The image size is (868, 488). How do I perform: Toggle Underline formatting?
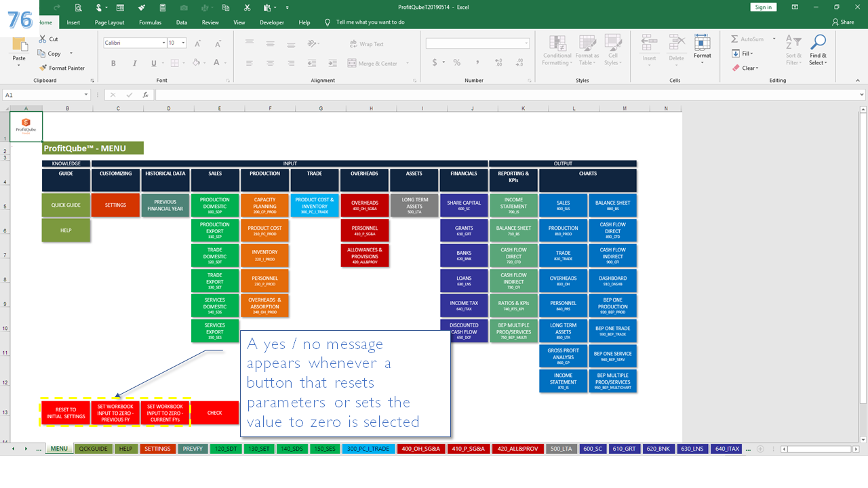point(154,63)
